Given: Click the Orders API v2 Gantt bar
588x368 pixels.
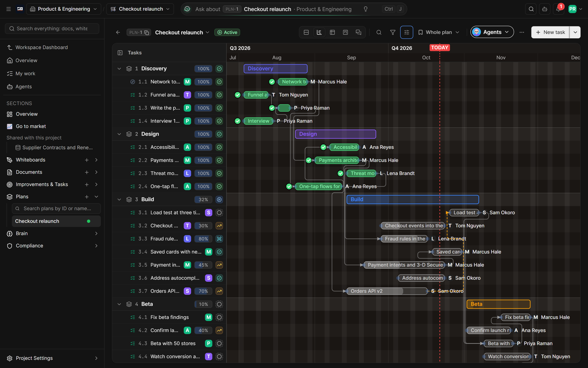Looking at the screenshot, I should (387, 291).
